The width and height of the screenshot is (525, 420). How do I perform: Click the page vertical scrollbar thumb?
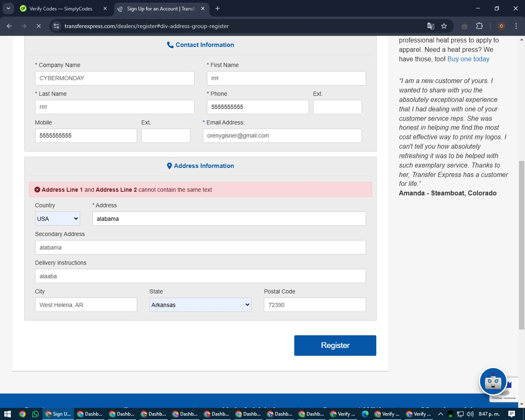(x=521, y=245)
